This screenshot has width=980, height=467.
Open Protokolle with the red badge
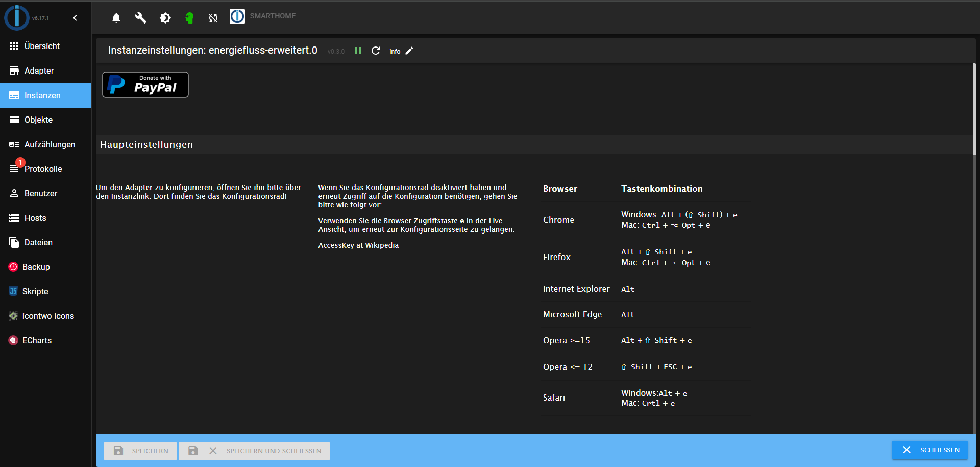click(x=43, y=169)
